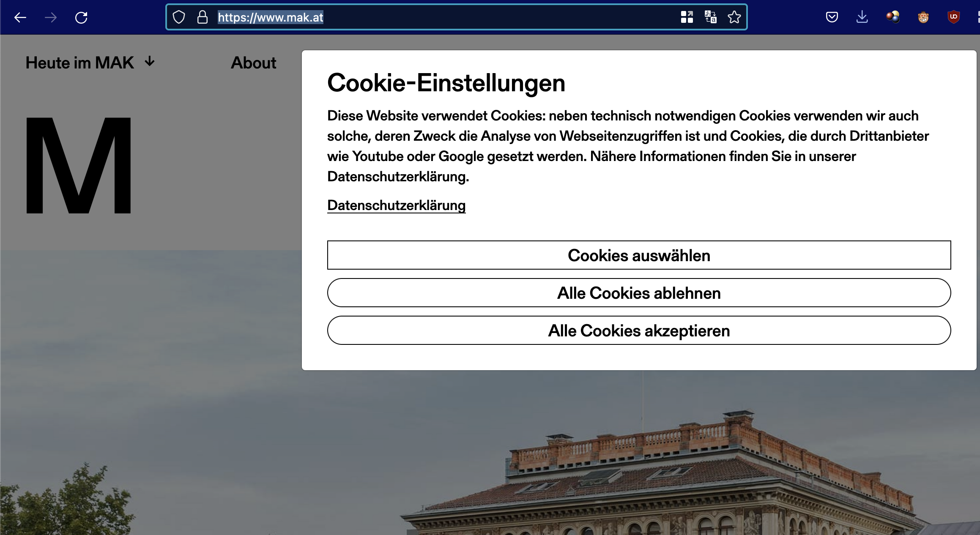The height and width of the screenshot is (535, 980).
Task: Open the KeePassXC browser extension
Action: click(x=893, y=17)
